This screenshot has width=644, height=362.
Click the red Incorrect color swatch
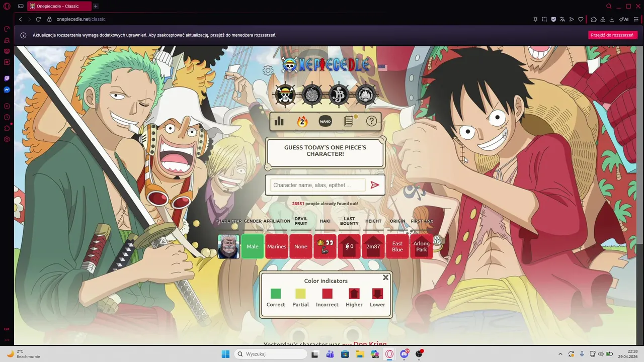click(327, 294)
